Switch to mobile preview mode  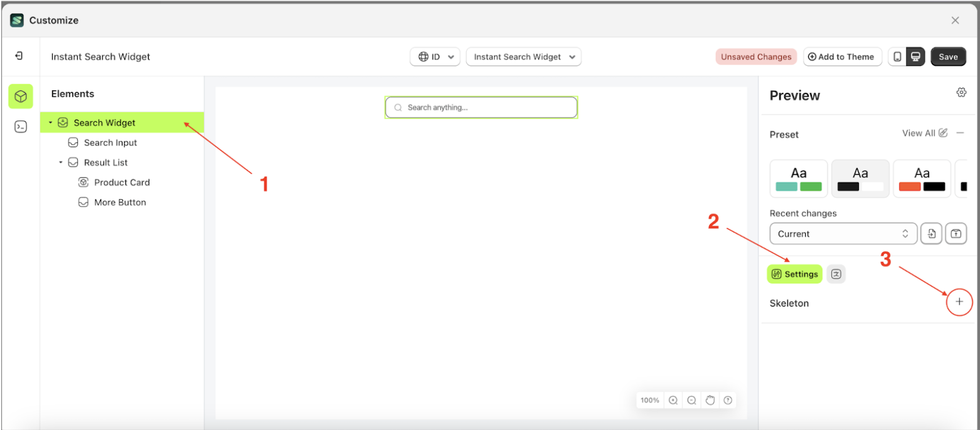[x=898, y=56]
